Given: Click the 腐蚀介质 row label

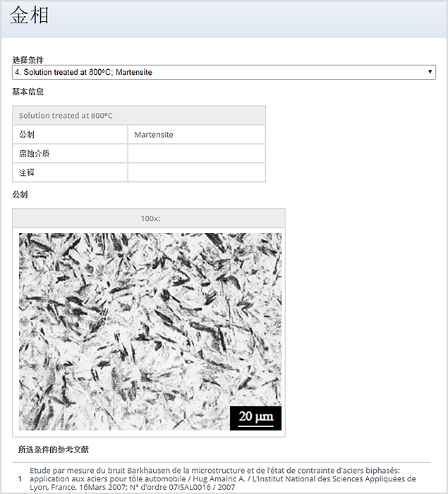Looking at the screenshot, I should [70, 154].
